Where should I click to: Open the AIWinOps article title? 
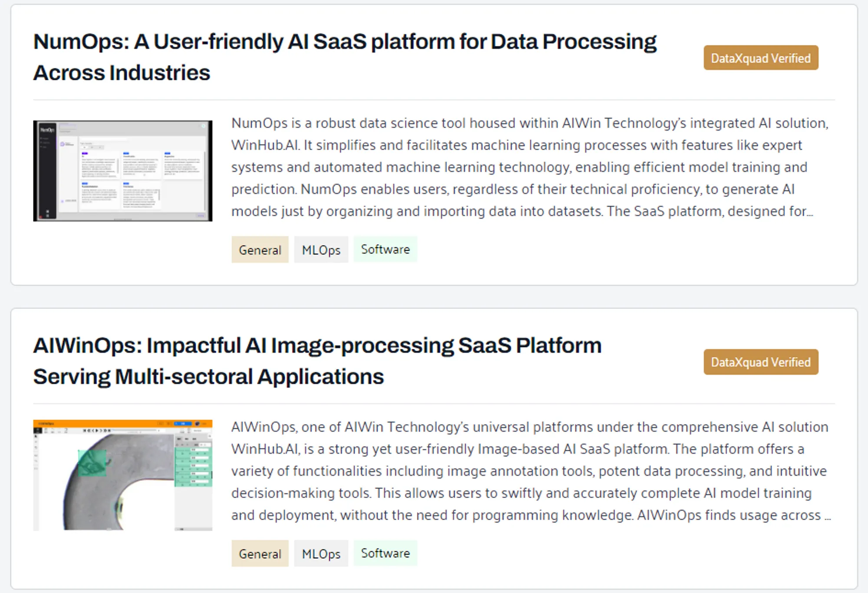317,361
